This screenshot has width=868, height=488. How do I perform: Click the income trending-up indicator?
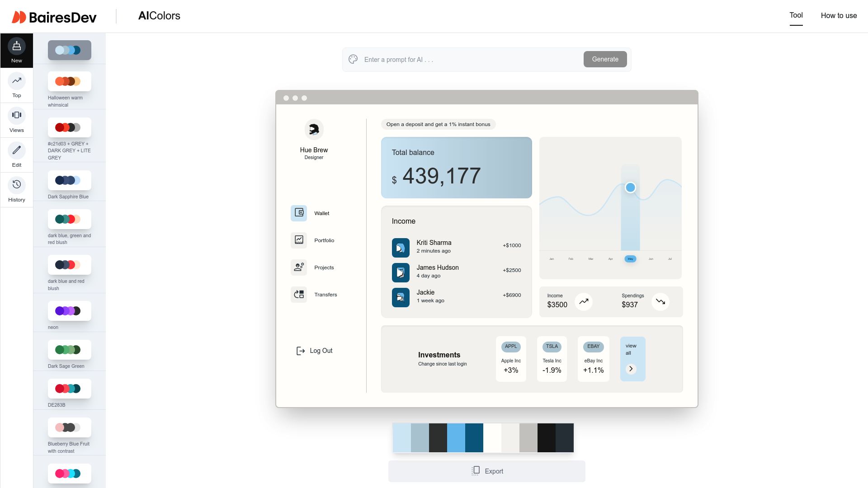(x=584, y=301)
